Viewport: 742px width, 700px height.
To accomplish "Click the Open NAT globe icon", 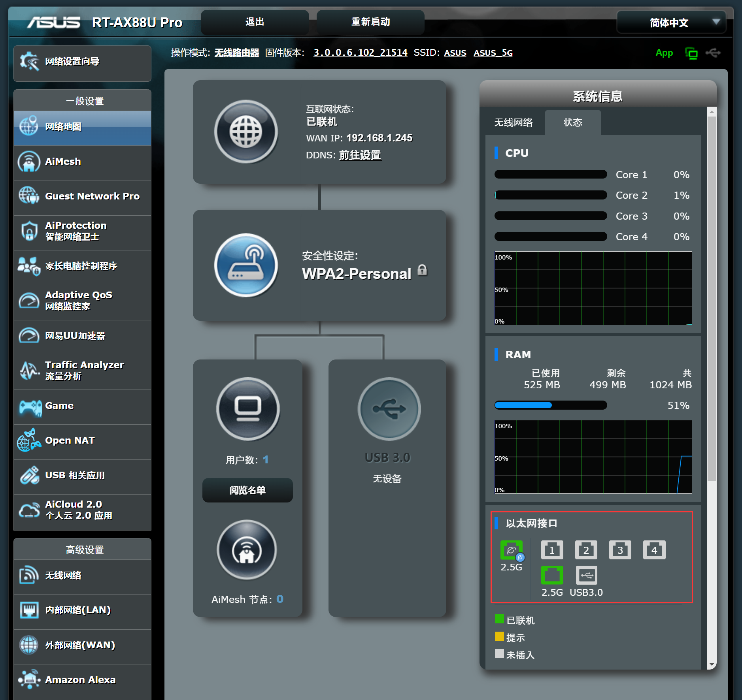I will [x=29, y=440].
